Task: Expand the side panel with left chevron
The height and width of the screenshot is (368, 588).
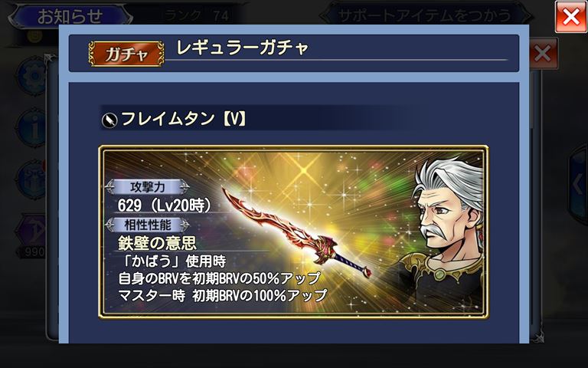Action: pyautogui.click(x=580, y=185)
